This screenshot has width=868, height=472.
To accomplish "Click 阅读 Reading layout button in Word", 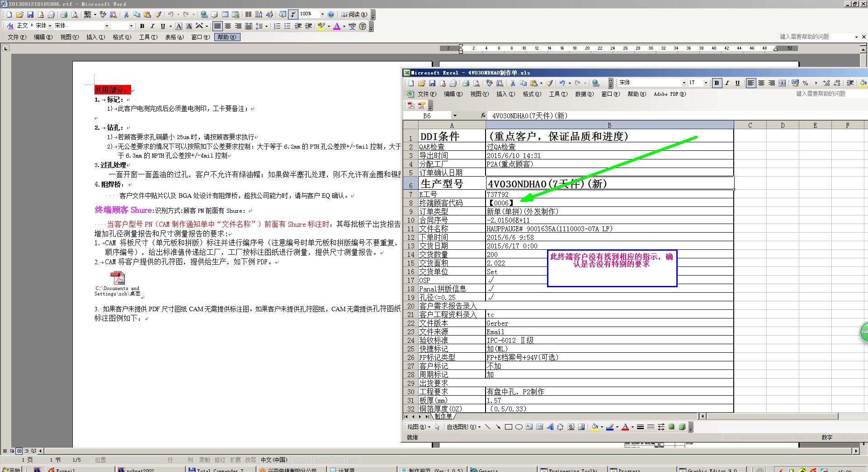I will pyautogui.click(x=354, y=14).
